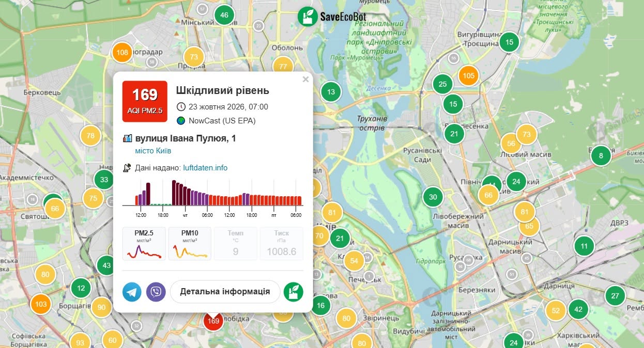Viewport: 644px width, 348px height.
Task: Switch to the PM2.5 chart tab
Action: tap(144, 244)
